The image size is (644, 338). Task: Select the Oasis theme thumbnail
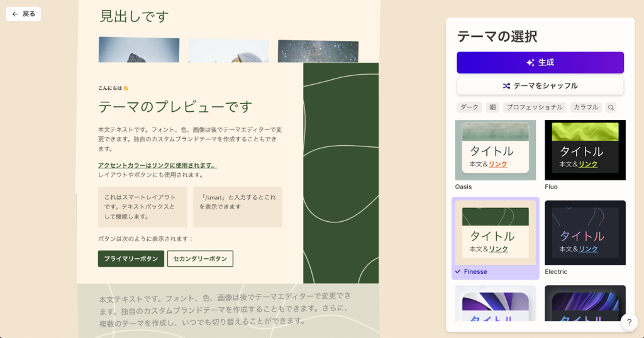coord(496,150)
